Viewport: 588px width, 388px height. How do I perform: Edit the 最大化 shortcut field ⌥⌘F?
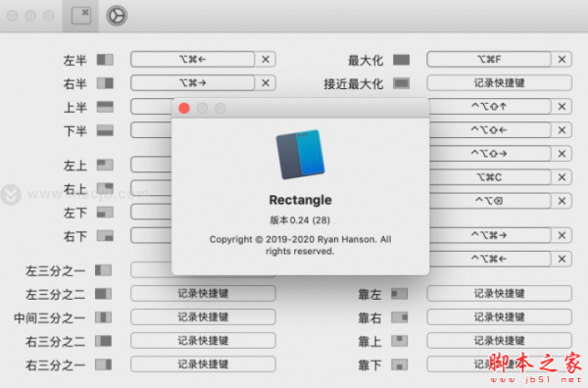pos(489,59)
